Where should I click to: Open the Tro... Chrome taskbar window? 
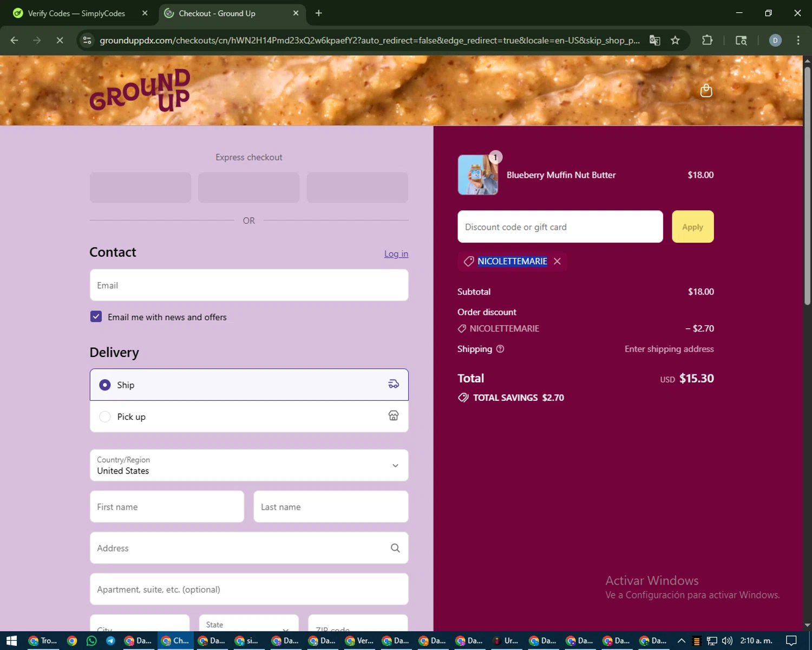[x=43, y=641]
